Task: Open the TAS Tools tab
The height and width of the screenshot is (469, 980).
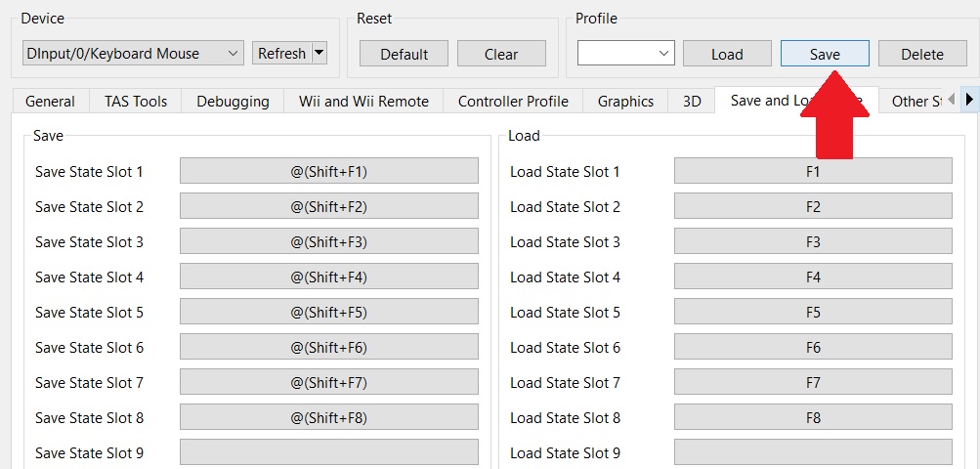Action: pos(136,102)
